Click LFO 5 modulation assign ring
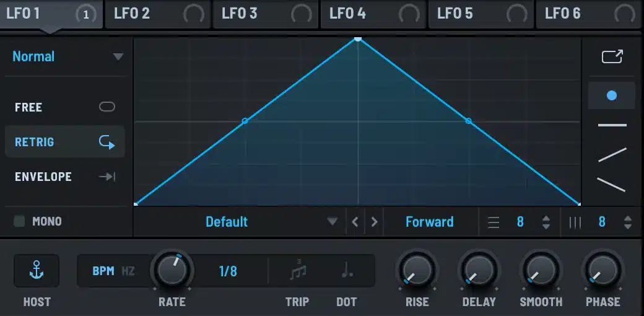This screenshot has width=644, height=316. point(516,15)
